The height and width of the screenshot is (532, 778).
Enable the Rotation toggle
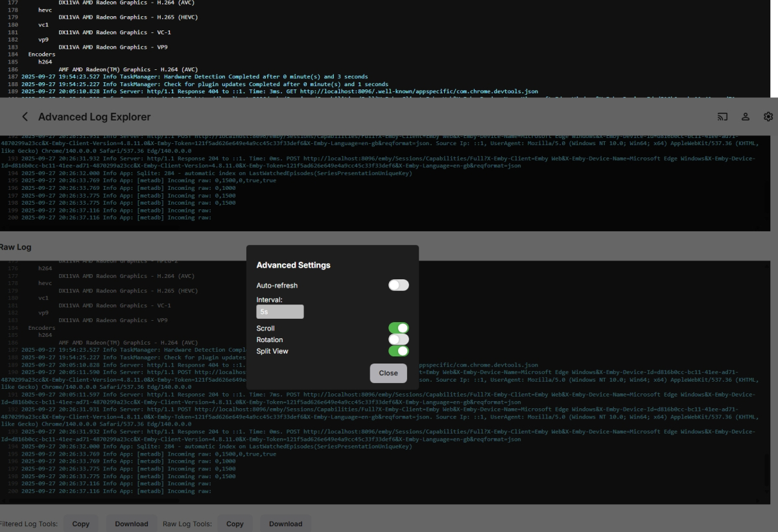pos(398,339)
